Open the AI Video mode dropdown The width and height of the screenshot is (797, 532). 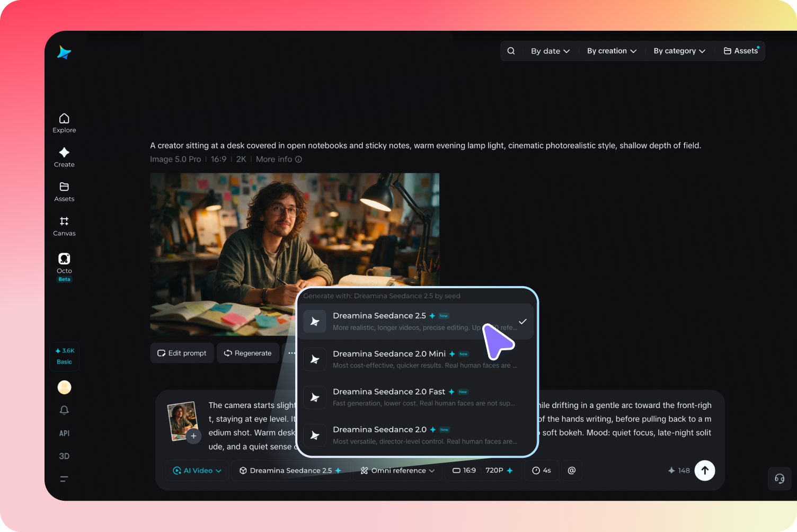(197, 471)
